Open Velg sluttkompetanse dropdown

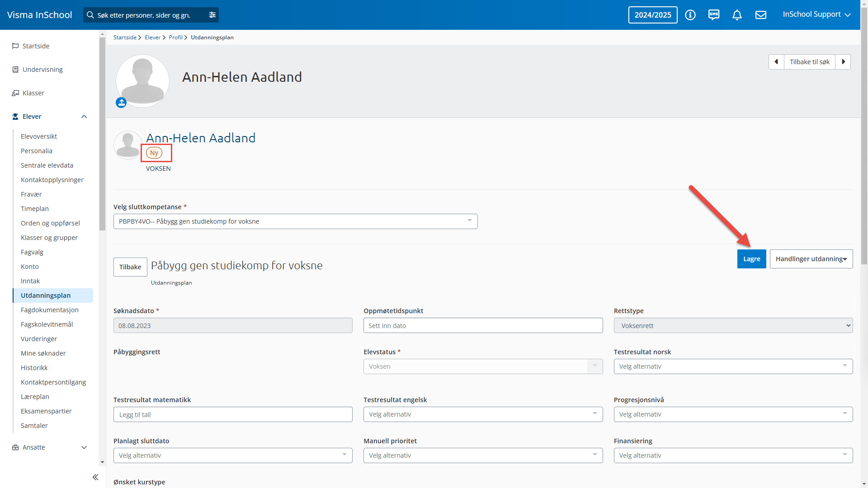(x=295, y=221)
